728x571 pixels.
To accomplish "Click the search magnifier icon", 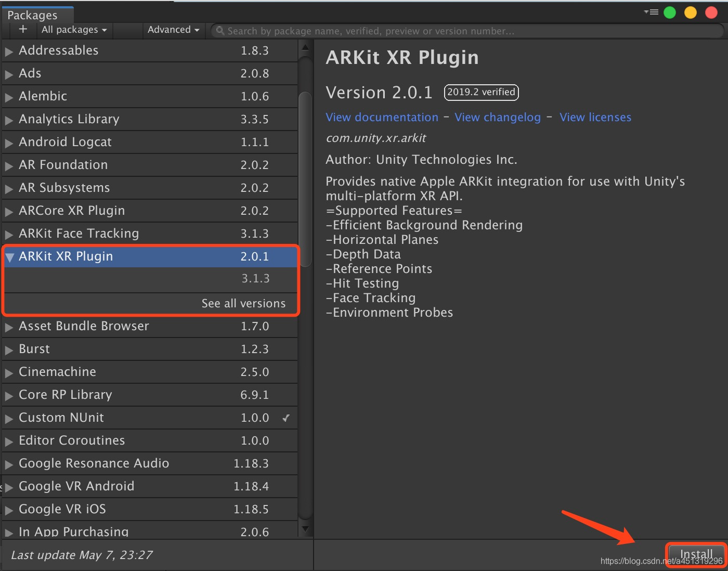I will (x=220, y=31).
